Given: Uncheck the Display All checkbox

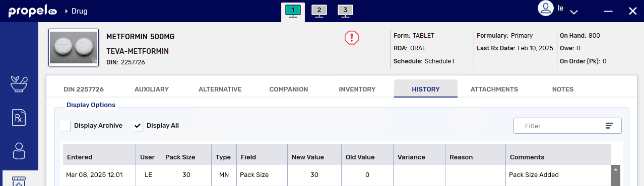Looking at the screenshot, I should point(138,126).
